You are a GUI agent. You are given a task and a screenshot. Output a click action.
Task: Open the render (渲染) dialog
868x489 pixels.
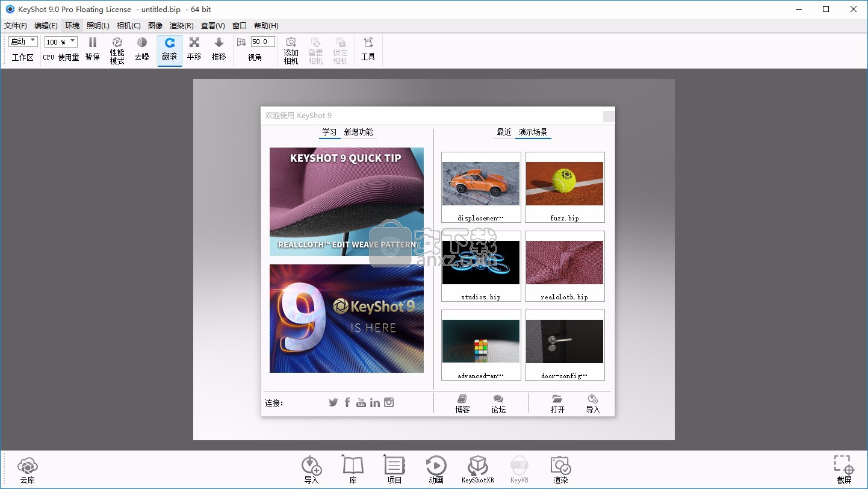pyautogui.click(x=560, y=470)
